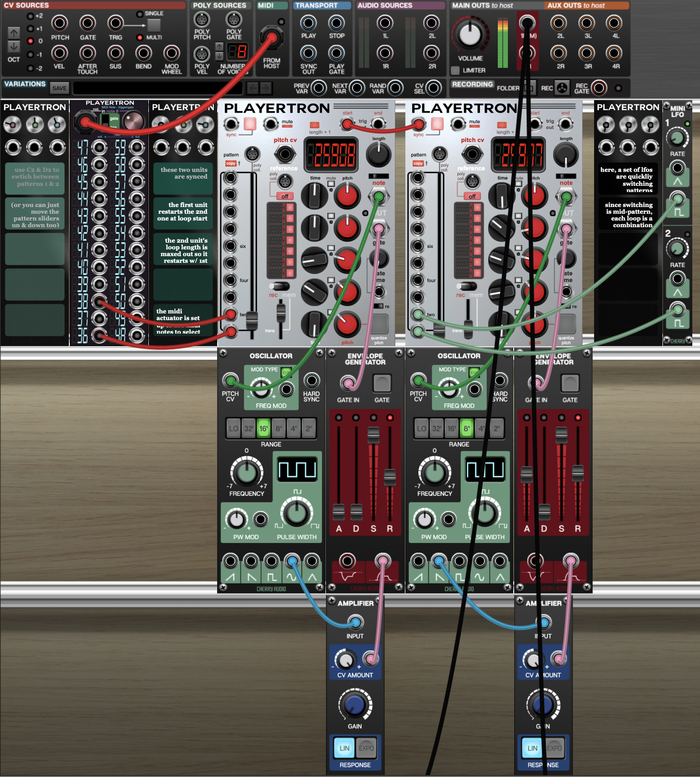Toggle the LIMITER checkbox
The width and height of the screenshot is (700, 777).
455,70
